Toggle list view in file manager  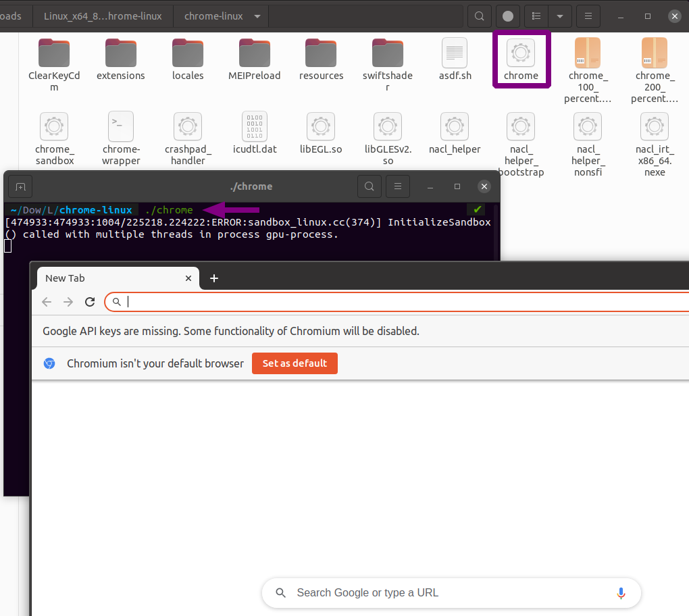(536, 16)
